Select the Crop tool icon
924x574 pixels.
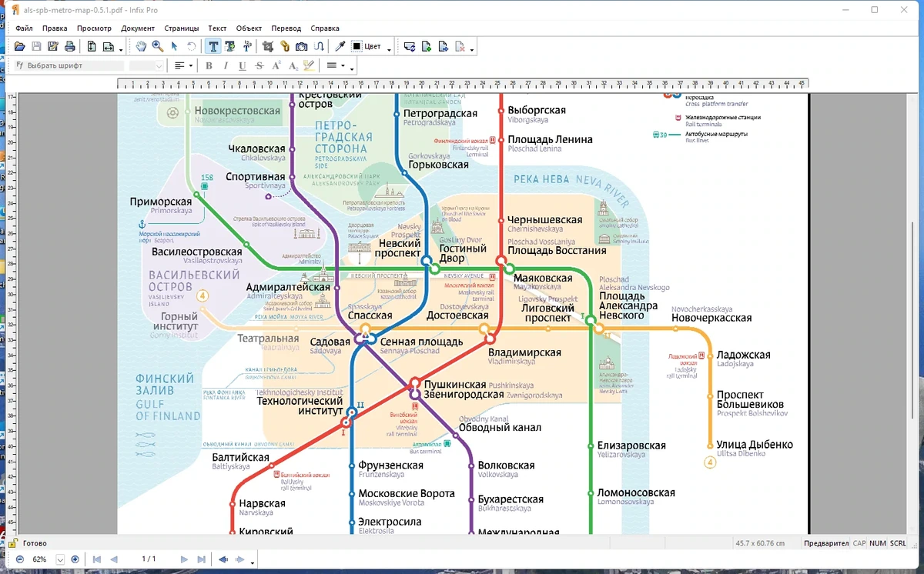(x=268, y=47)
